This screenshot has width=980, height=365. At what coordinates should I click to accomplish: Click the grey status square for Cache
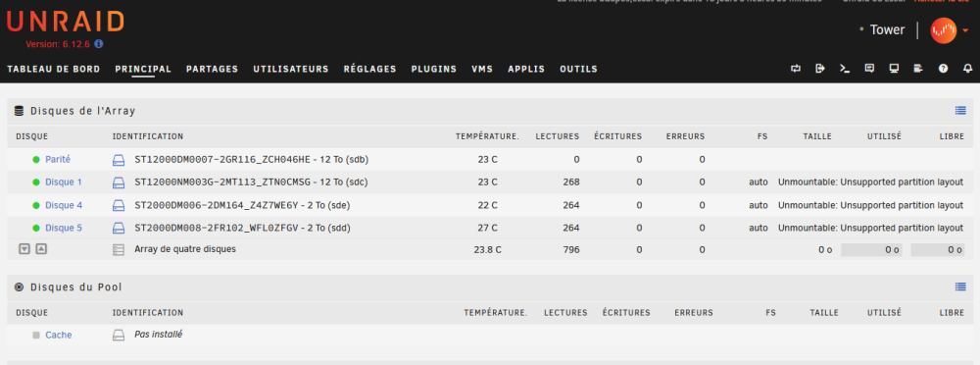36,335
